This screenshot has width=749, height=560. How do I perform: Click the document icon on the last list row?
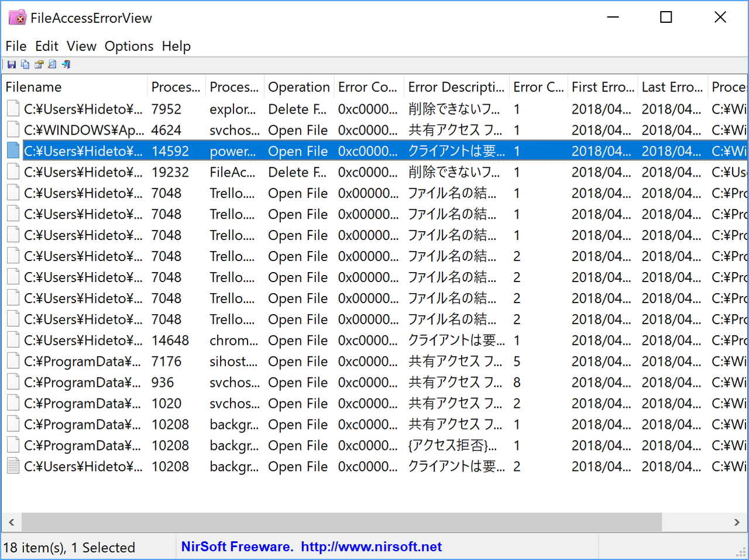click(x=12, y=466)
